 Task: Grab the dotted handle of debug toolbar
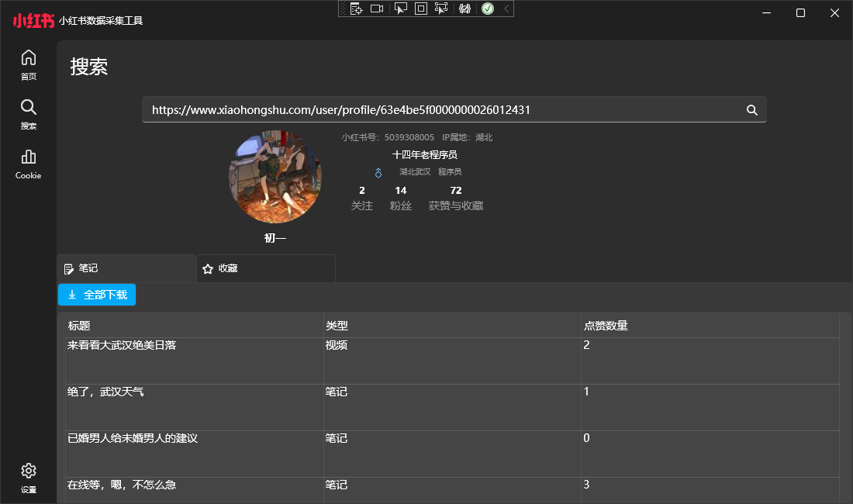coord(343,9)
